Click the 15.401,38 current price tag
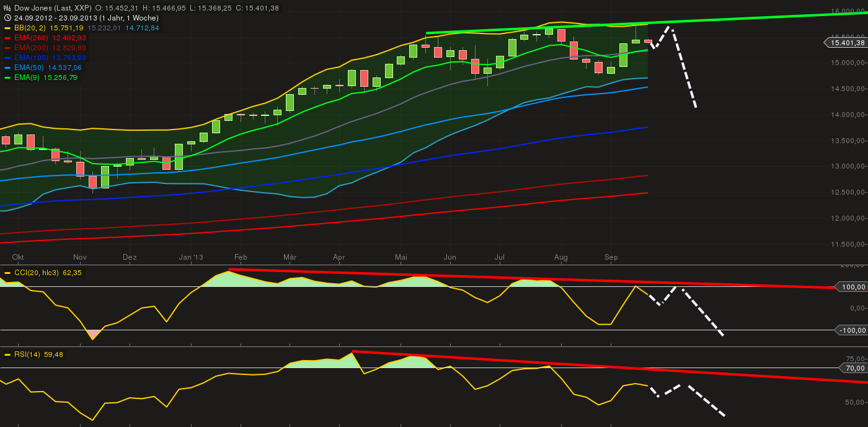The width and height of the screenshot is (868, 427). point(846,43)
